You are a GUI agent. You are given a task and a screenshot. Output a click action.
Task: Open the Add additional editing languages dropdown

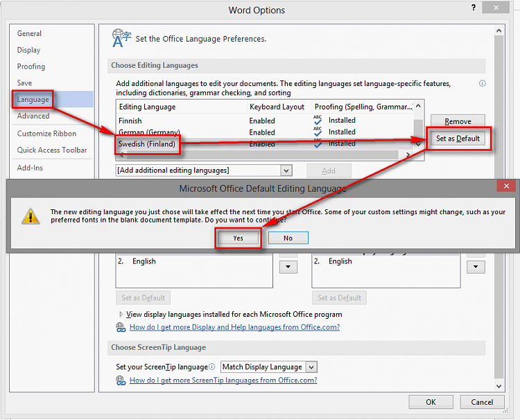click(x=286, y=170)
